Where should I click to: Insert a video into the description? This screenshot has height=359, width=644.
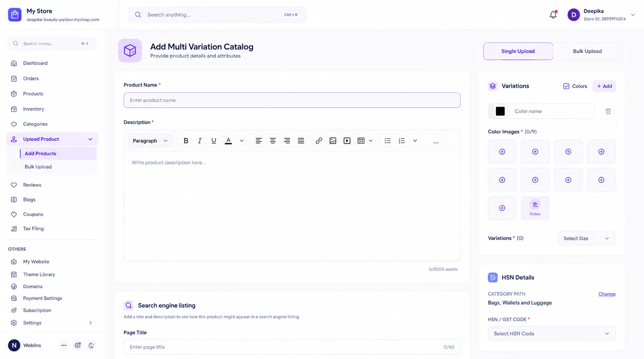[x=347, y=141]
